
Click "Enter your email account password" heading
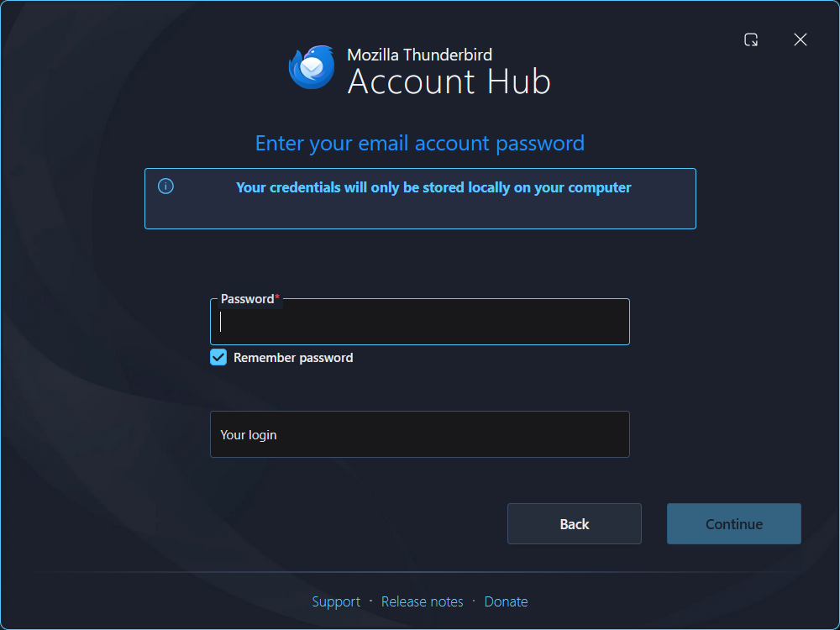coord(420,144)
